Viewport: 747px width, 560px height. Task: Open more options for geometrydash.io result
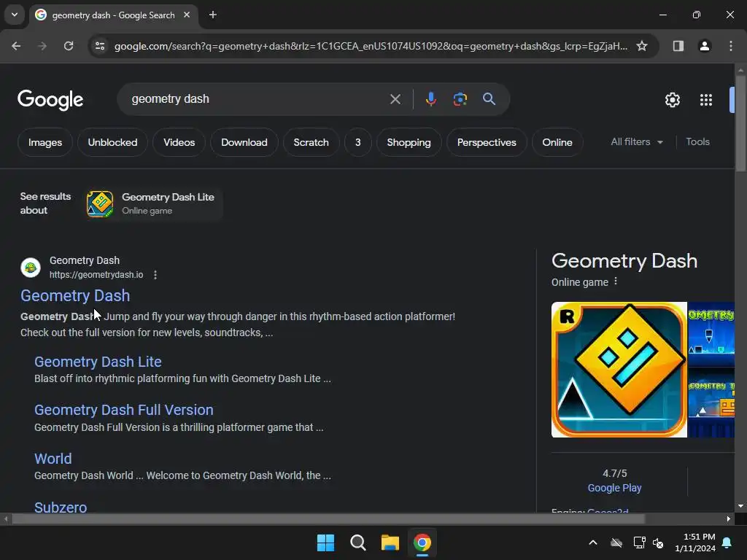155,275
